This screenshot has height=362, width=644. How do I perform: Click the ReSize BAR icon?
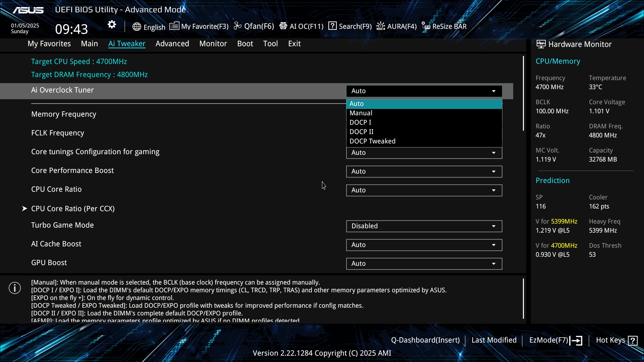(x=426, y=26)
